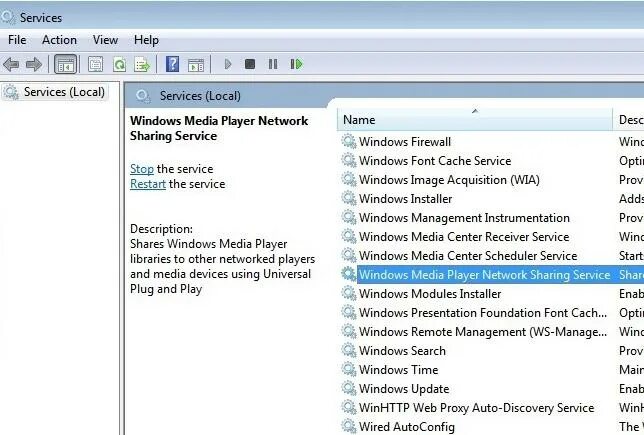The height and width of the screenshot is (435, 644).
Task: Select Windows Remote Management (WS-Manage... name
Action: (483, 331)
